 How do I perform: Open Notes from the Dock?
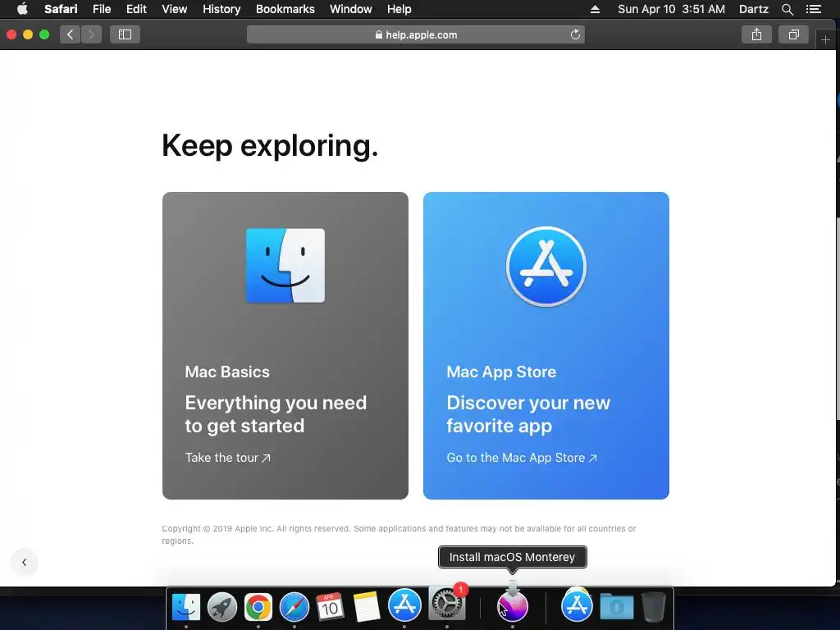pos(367,607)
